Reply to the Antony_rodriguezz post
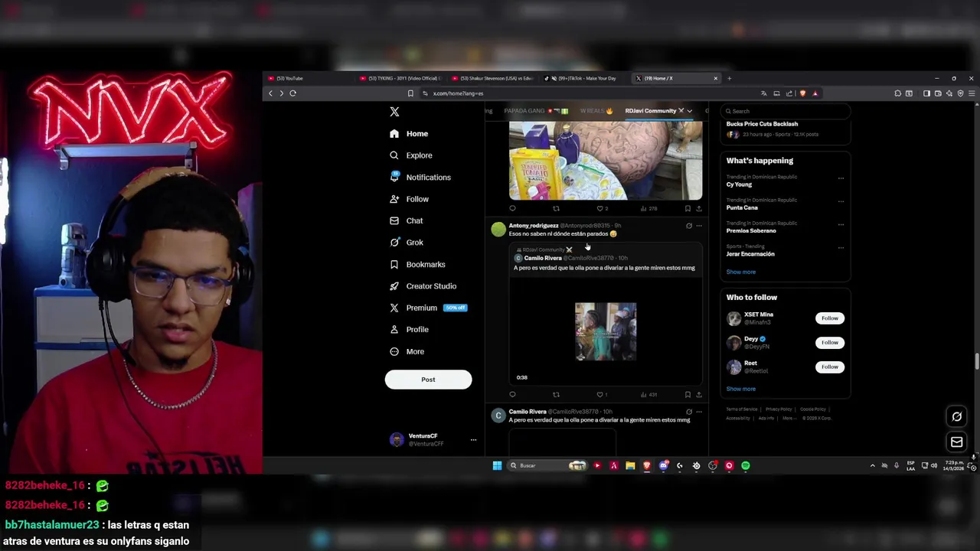Viewport: 980px width, 551px height. click(512, 395)
